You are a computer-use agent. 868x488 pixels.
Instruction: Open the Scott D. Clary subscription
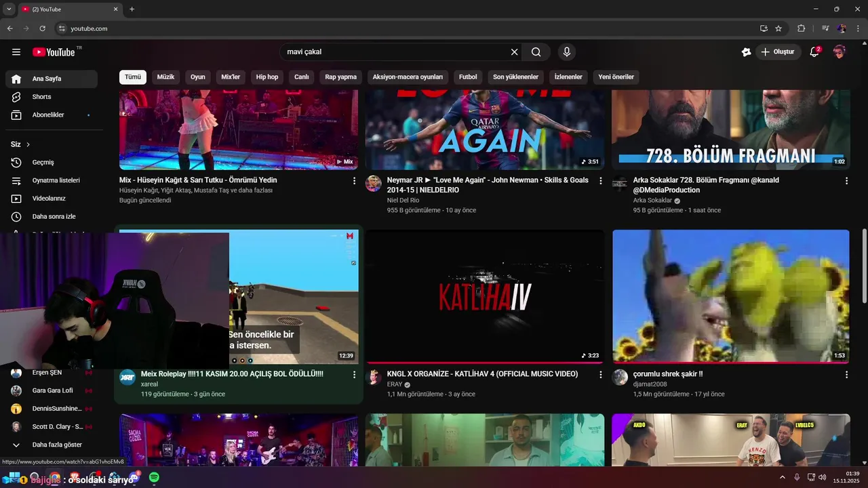(52, 427)
